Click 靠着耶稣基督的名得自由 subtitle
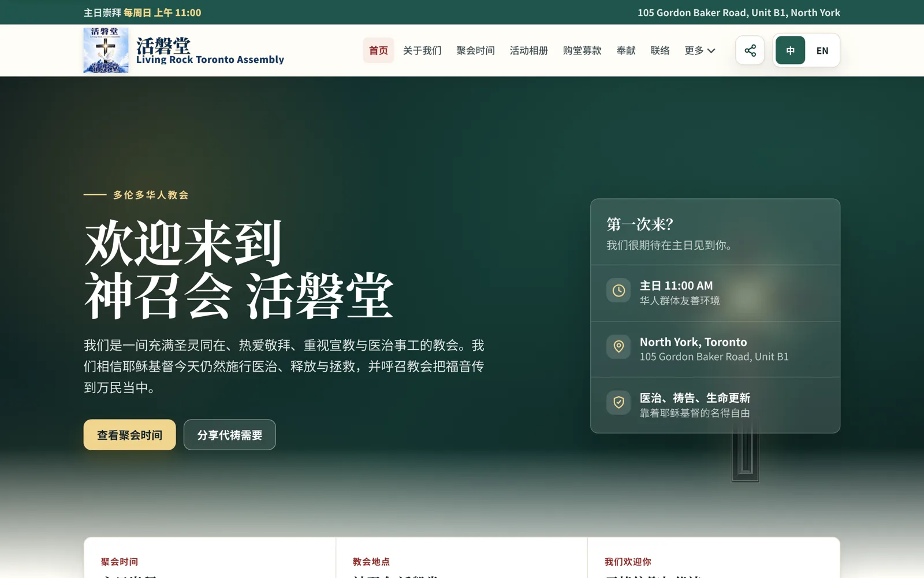Screen dimensions: 924x578 695,413
